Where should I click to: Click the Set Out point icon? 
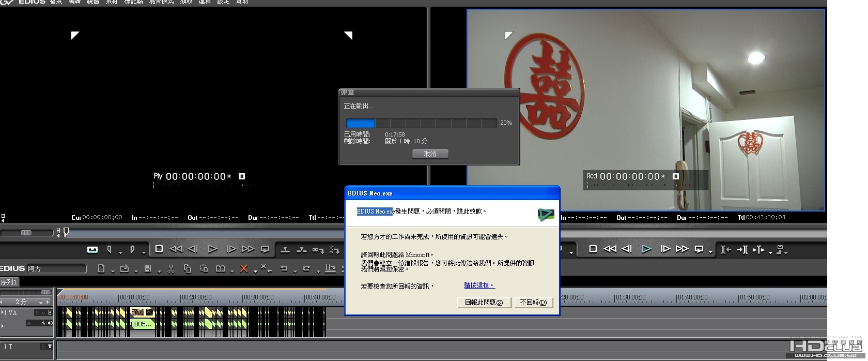[132, 250]
